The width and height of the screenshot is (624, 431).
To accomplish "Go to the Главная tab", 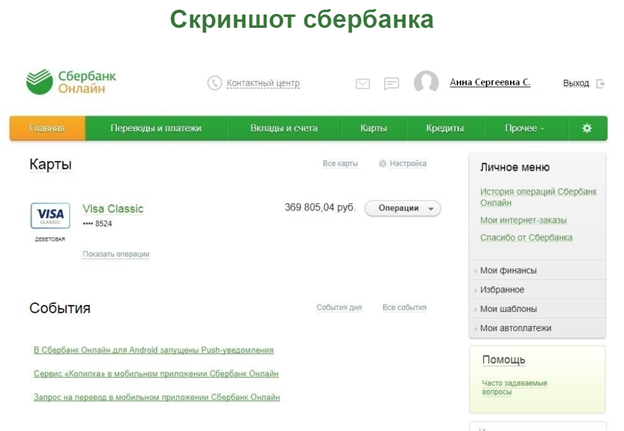I will pos(47,128).
